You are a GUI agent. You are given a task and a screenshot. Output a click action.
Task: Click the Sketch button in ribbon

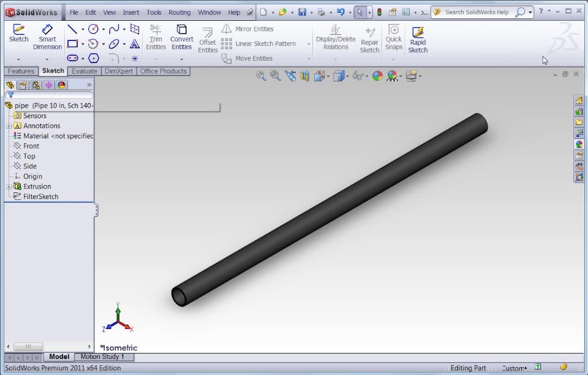point(19,33)
